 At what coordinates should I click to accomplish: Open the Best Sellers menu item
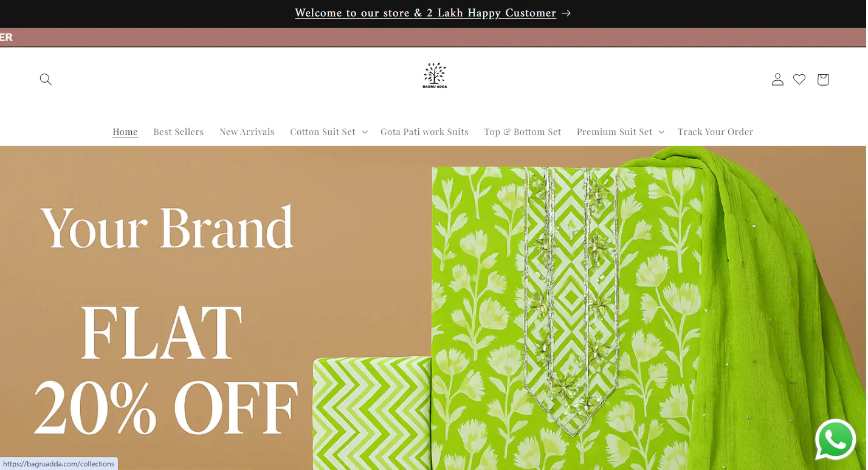coord(179,132)
